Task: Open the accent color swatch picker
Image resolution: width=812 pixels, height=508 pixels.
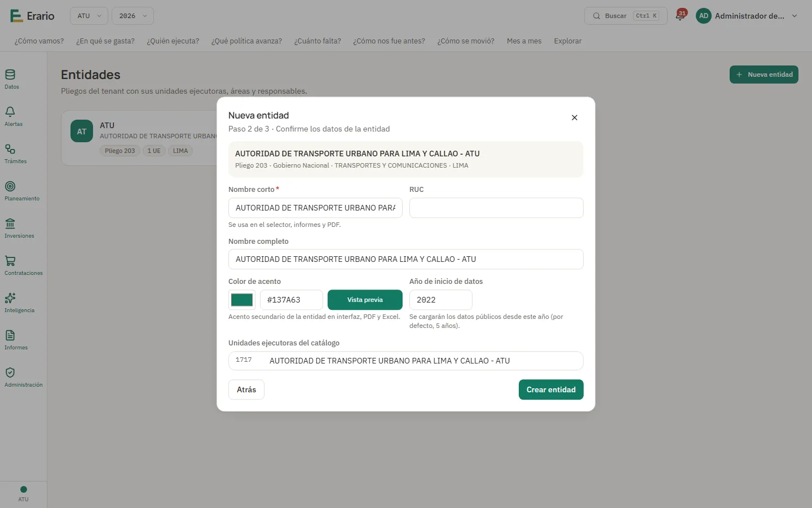Action: click(242, 300)
